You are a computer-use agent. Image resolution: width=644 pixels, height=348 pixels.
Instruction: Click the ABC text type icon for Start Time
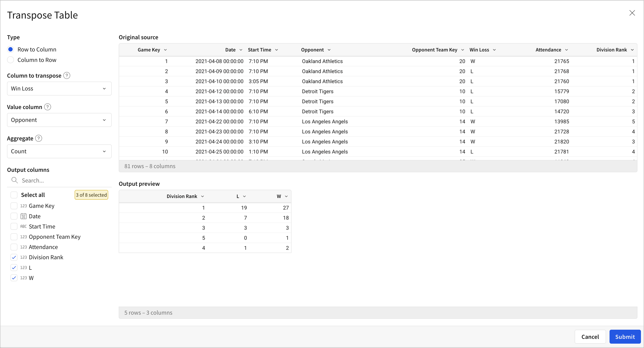(x=23, y=227)
